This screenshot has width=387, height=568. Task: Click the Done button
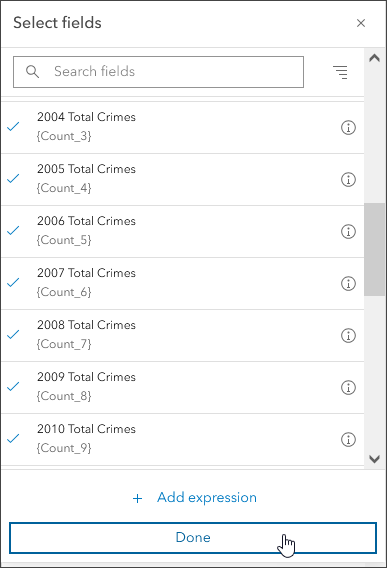(x=193, y=538)
